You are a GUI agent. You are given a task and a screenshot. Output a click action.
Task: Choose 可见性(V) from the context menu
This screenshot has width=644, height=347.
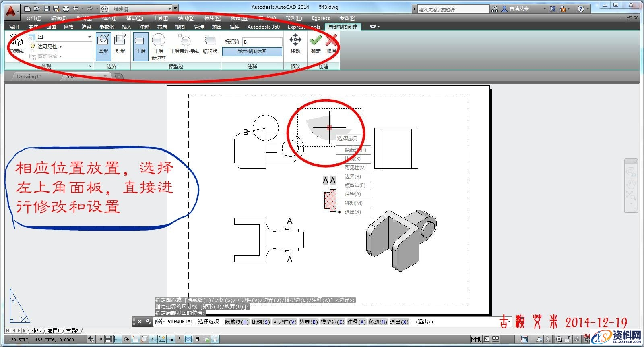coord(355,168)
